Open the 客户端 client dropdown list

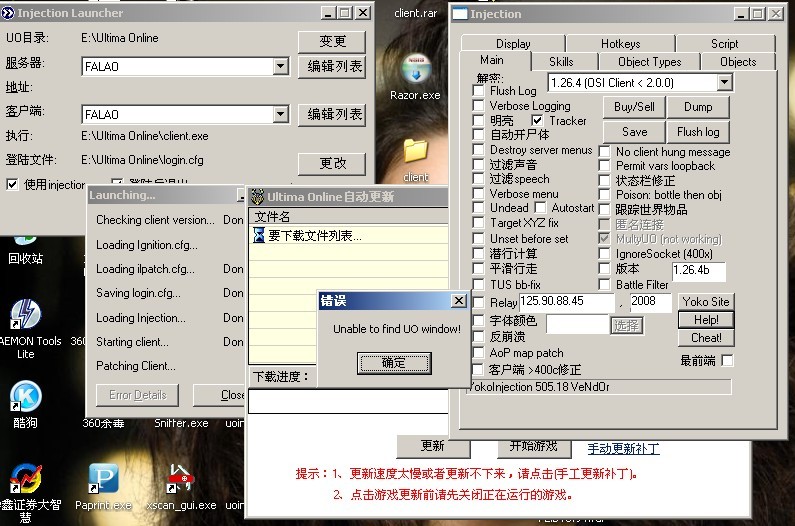tap(281, 115)
